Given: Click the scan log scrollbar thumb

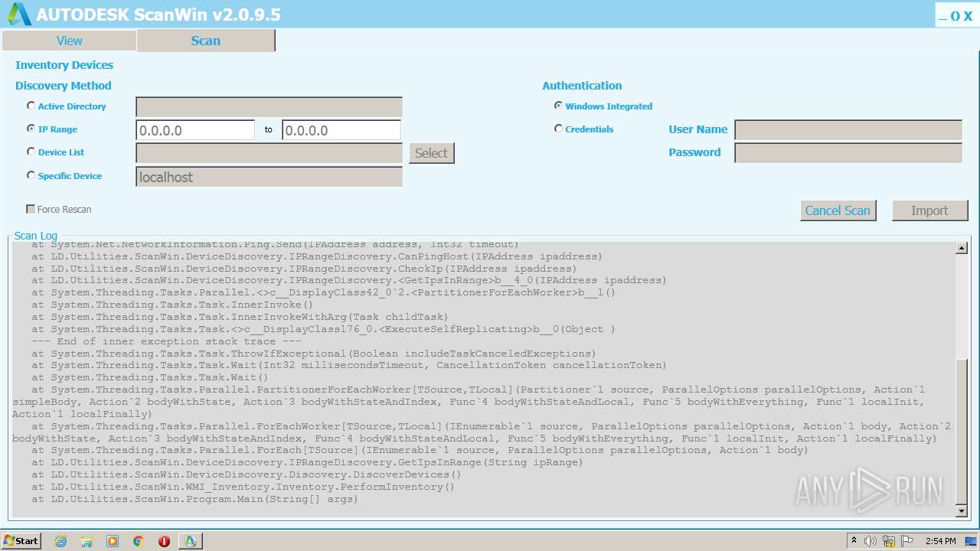Looking at the screenshot, I should 962,431.
